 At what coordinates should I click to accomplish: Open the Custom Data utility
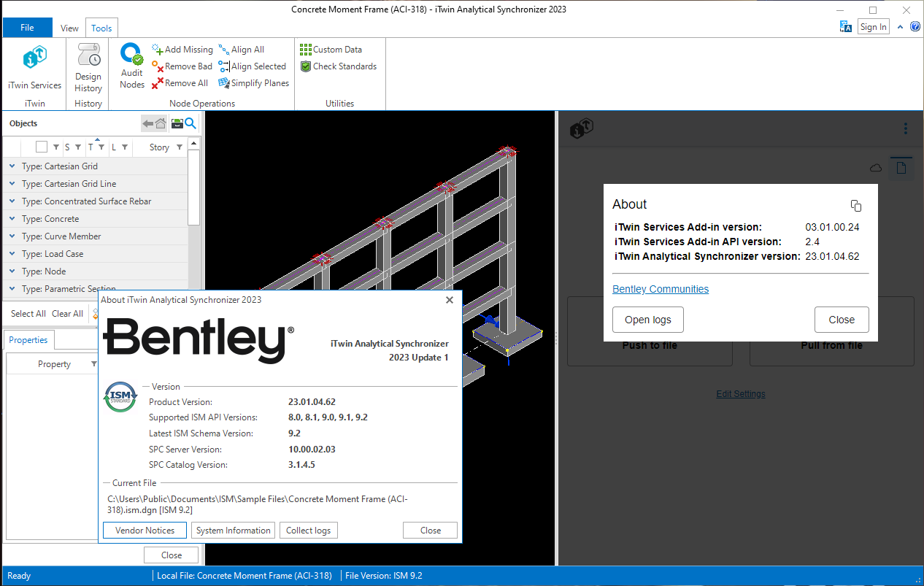tap(331, 50)
